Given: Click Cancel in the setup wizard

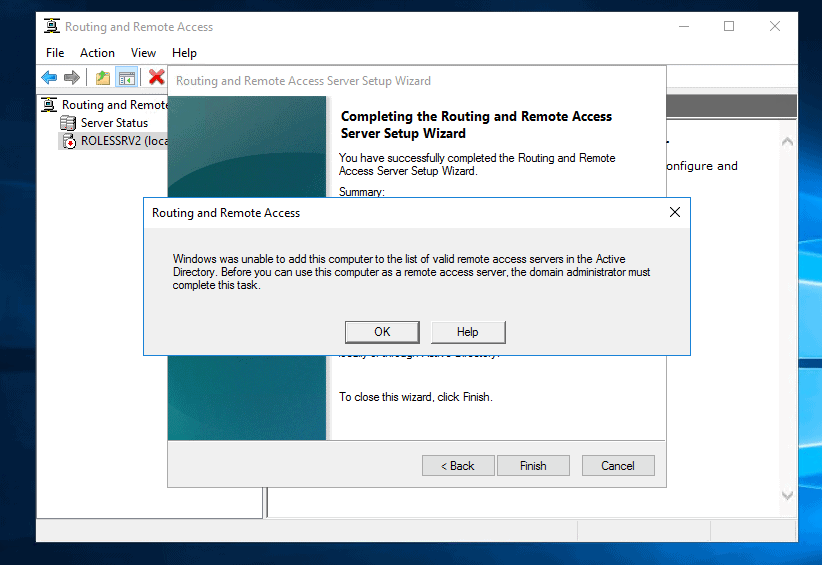Looking at the screenshot, I should 617,466.
